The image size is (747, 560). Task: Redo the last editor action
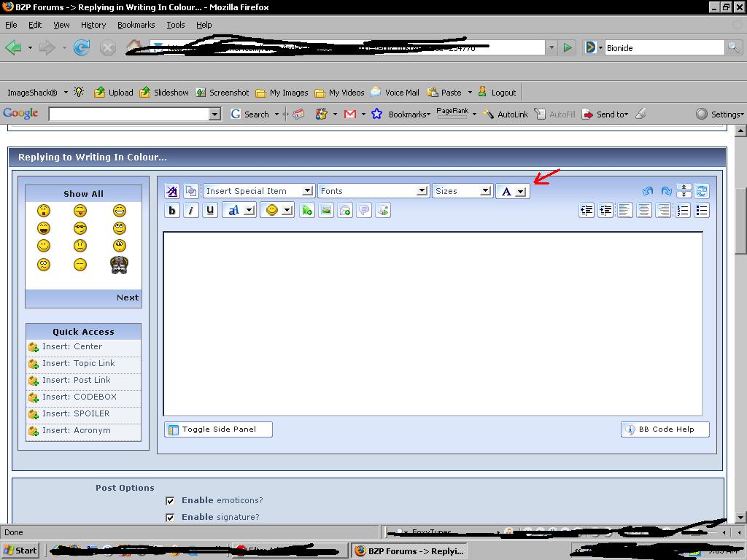(666, 191)
